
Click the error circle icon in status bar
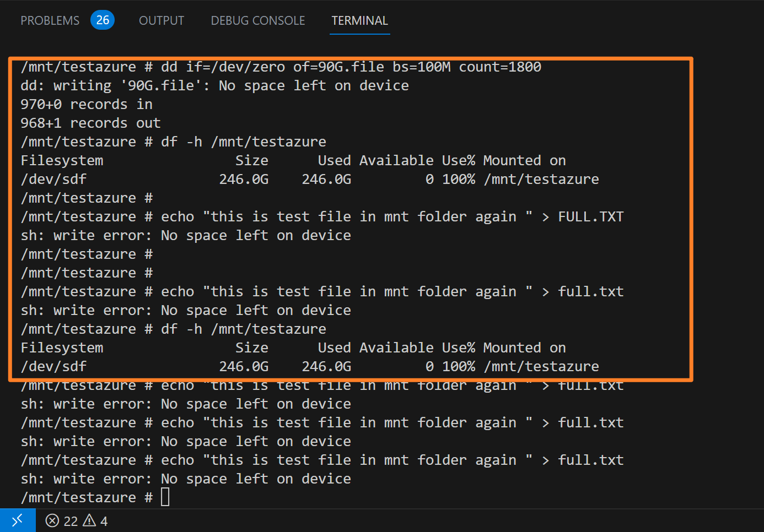[52, 520]
